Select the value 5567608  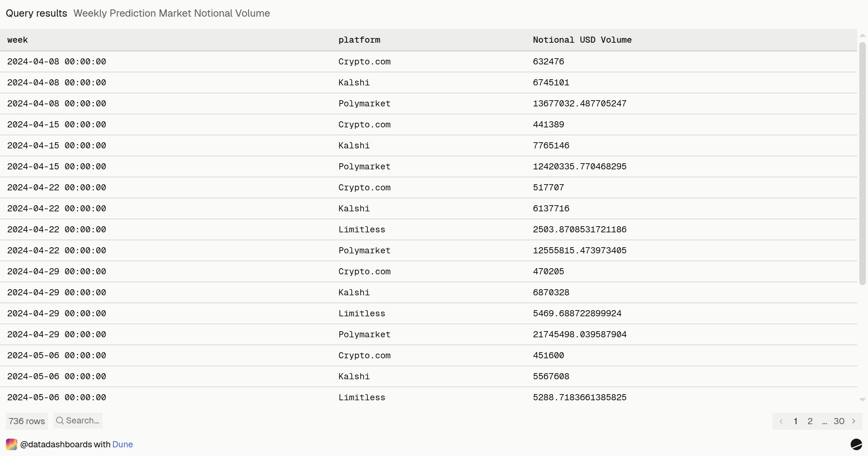click(x=551, y=376)
